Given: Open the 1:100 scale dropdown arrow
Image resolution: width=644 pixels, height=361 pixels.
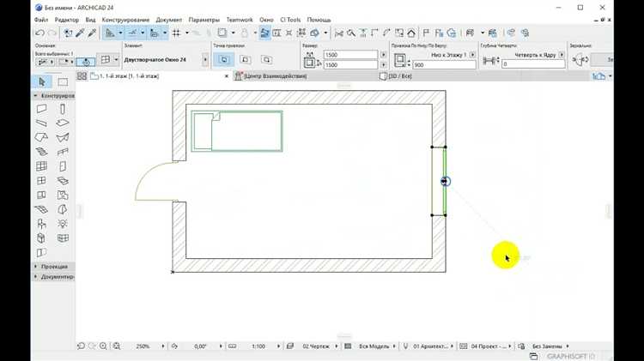Looking at the screenshot, I should (x=278, y=346).
